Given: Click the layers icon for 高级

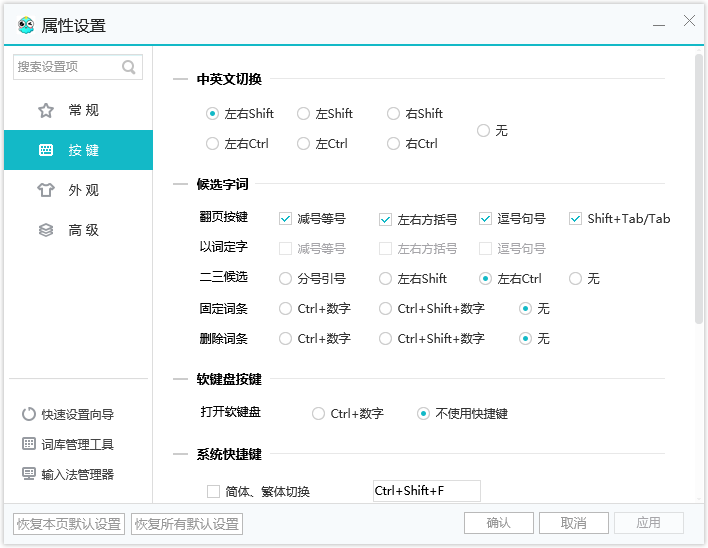Looking at the screenshot, I should coord(46,230).
